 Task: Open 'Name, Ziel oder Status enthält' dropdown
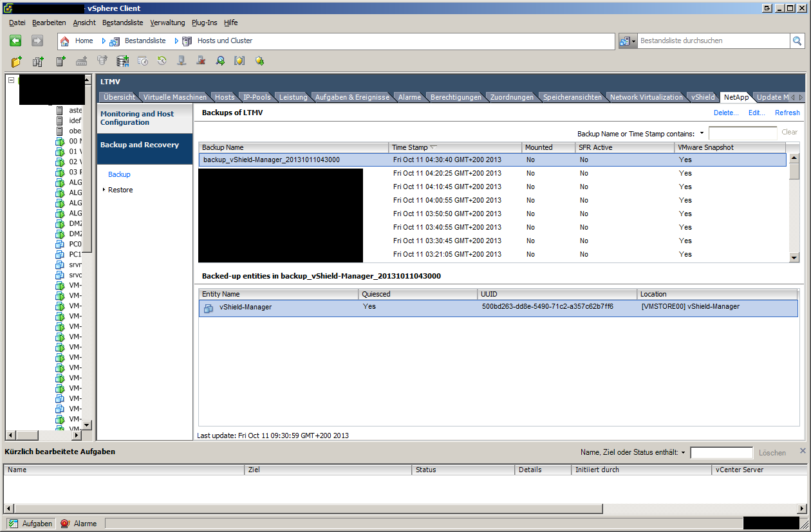click(x=683, y=453)
